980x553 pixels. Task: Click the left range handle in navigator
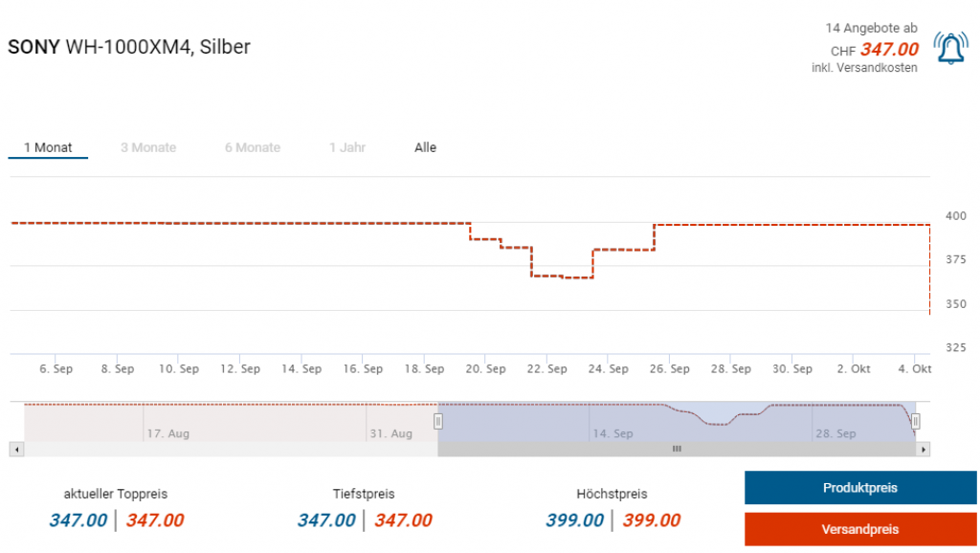coord(438,421)
